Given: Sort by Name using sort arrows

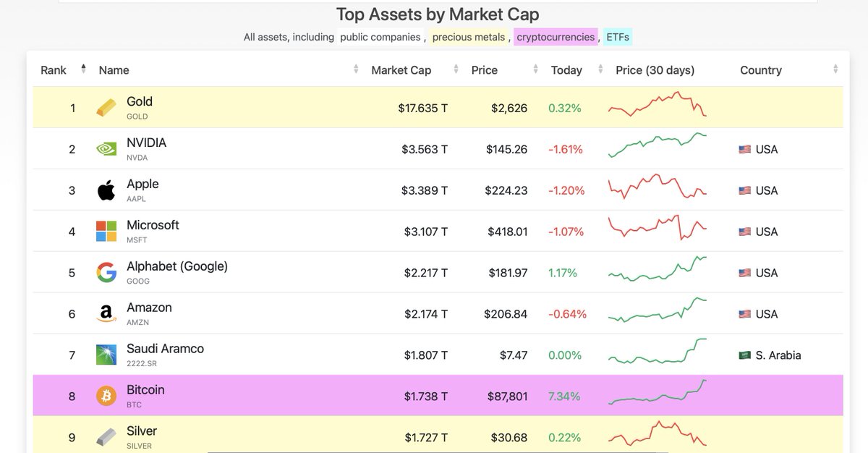Looking at the screenshot, I should tap(356, 69).
